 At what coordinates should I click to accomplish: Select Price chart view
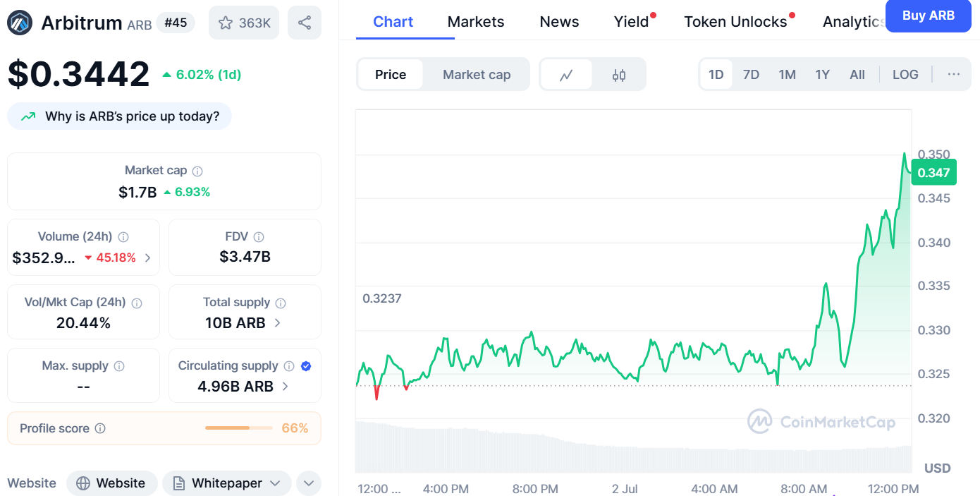[391, 75]
